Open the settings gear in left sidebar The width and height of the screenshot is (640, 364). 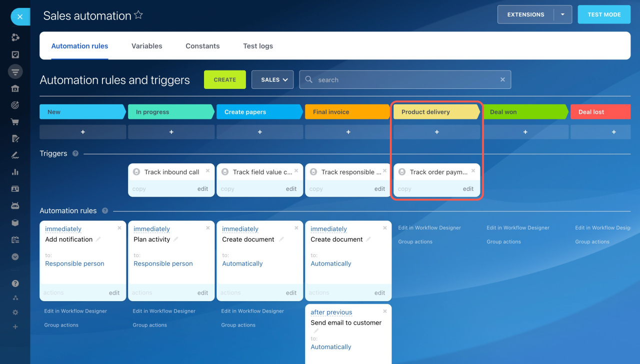point(15,312)
